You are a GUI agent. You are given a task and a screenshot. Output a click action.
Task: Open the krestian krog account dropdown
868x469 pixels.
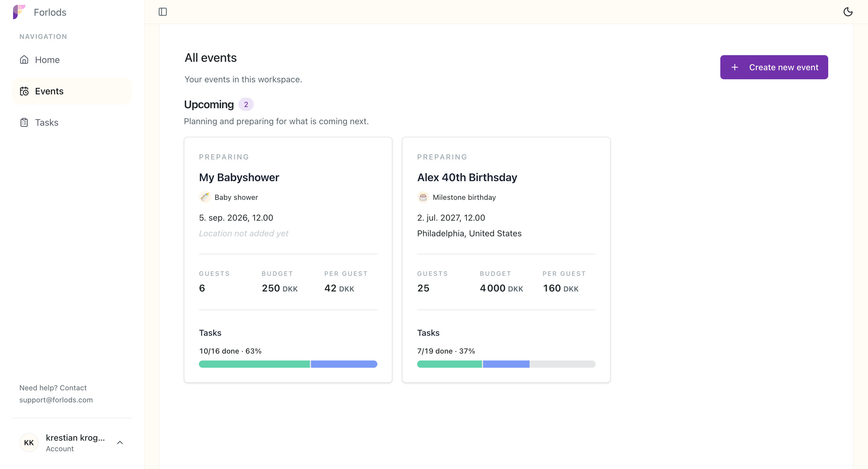[x=72, y=442]
